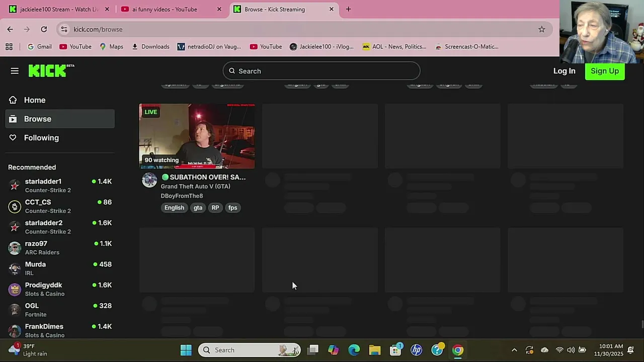The height and width of the screenshot is (362, 644).
Task: Click the green Sign Up button
Action: (605, 71)
